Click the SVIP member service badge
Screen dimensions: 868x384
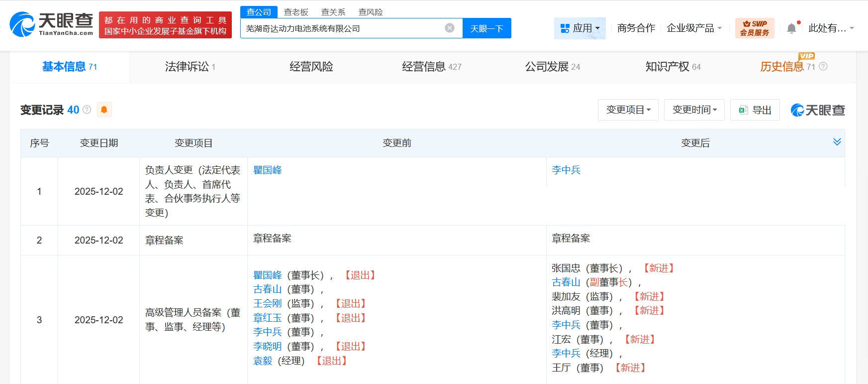coord(754,28)
